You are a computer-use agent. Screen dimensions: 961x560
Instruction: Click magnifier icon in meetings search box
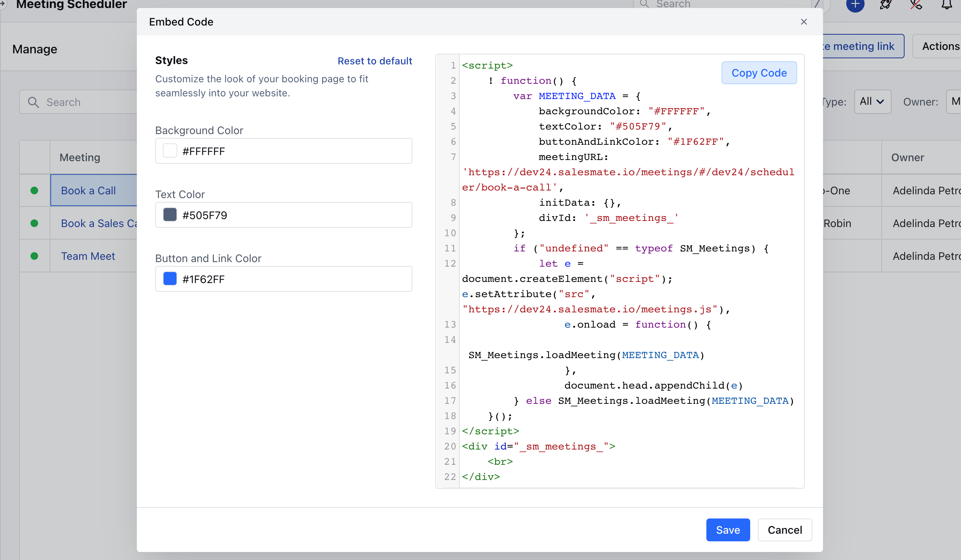pyautogui.click(x=34, y=102)
